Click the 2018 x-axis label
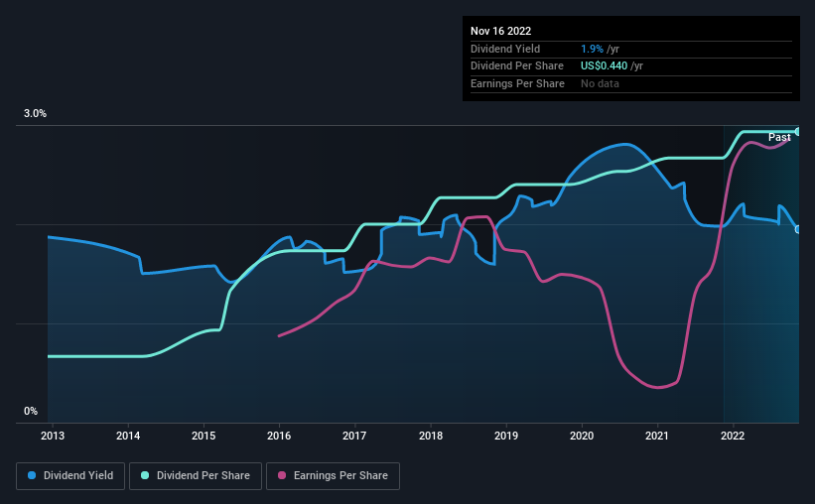This screenshot has height=504, width=815. pyautogui.click(x=431, y=436)
